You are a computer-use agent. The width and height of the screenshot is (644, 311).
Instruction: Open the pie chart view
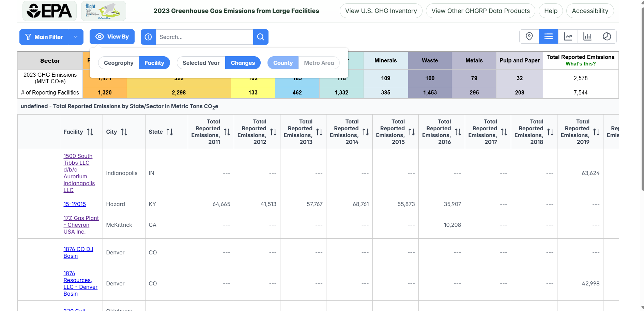point(607,36)
